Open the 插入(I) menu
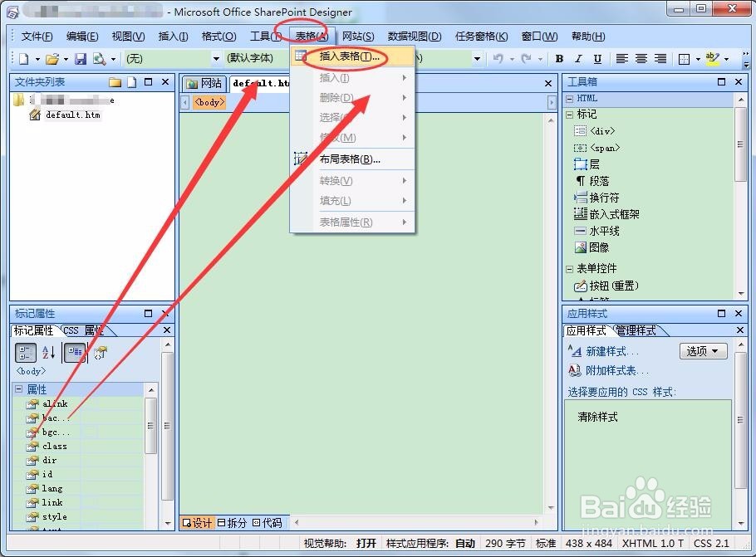756x557 pixels. tap(173, 37)
